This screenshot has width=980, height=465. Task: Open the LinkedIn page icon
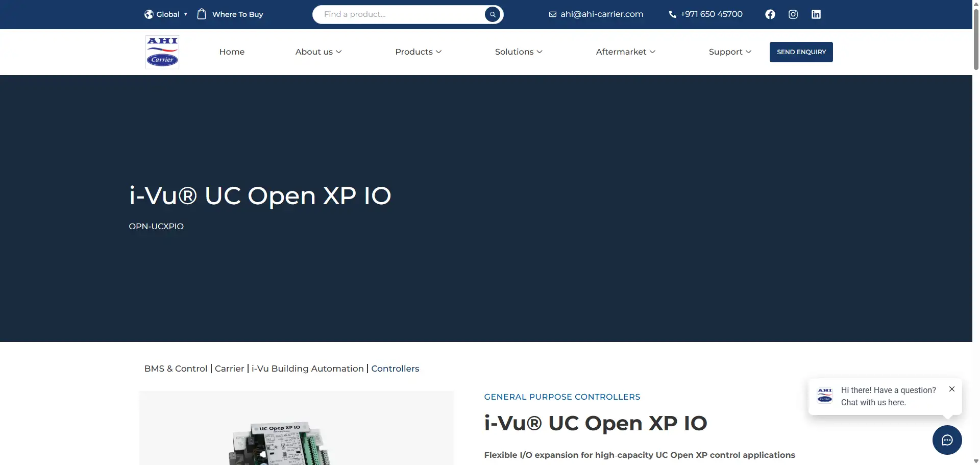coord(816,14)
